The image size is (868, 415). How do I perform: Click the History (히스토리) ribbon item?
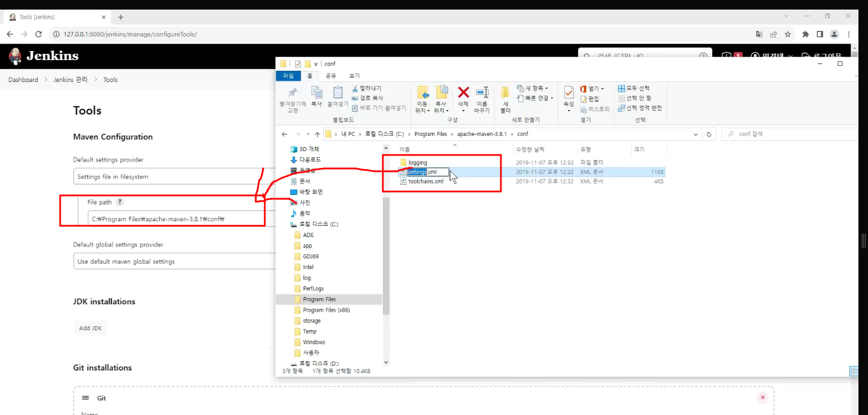(595, 109)
